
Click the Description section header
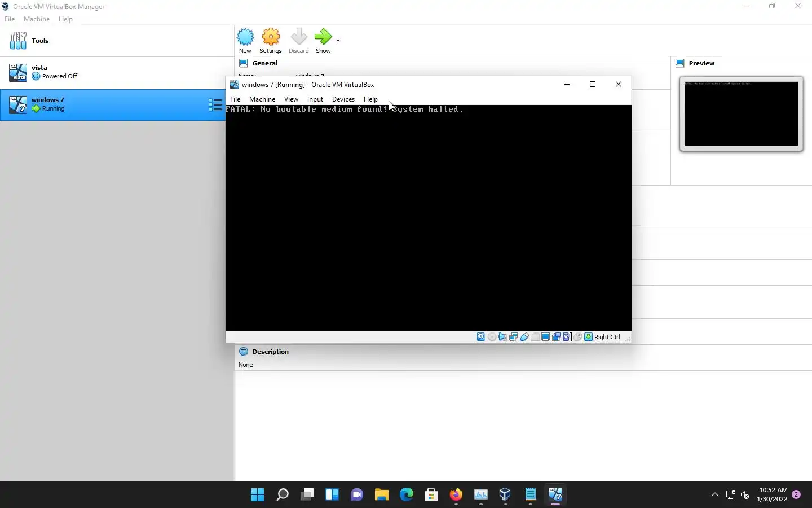[271, 352]
